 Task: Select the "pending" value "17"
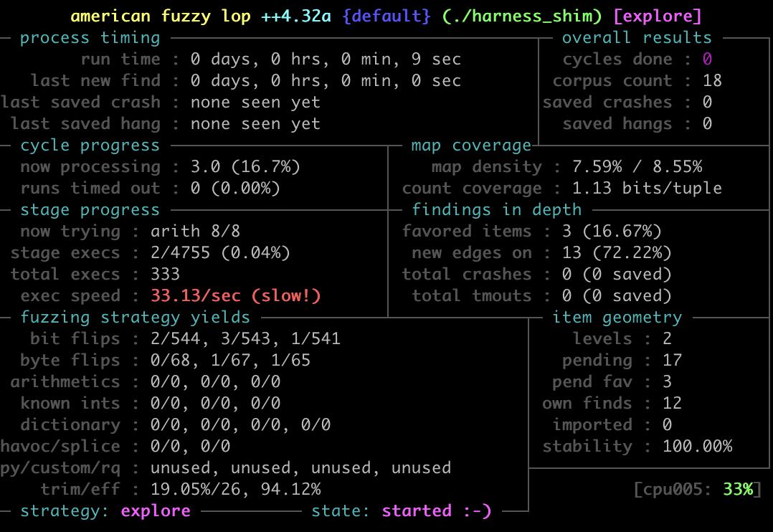(672, 361)
